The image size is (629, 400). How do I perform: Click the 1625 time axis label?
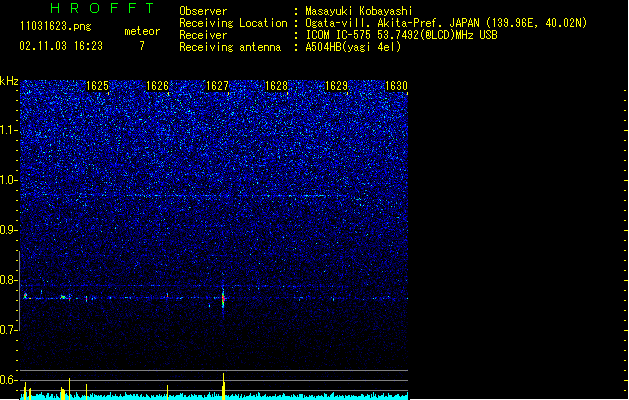coord(97,86)
